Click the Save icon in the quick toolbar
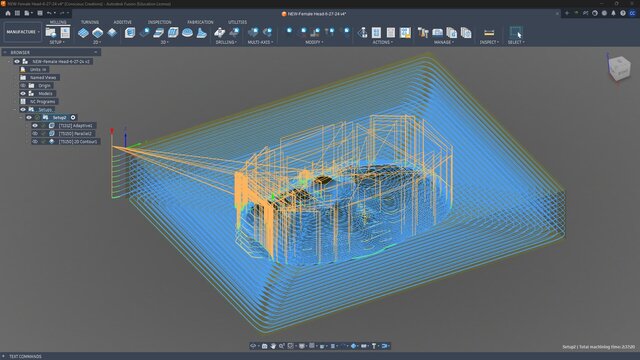Image resolution: width=640 pixels, height=360 pixels. (x=40, y=13)
